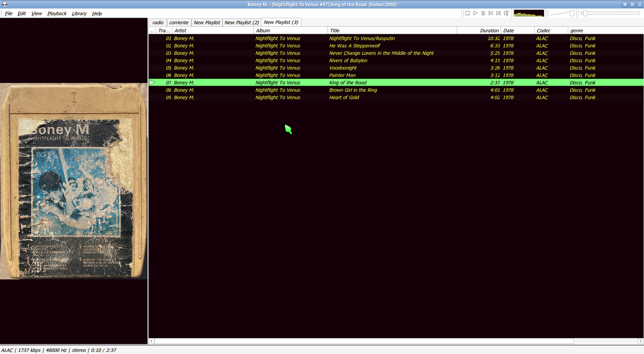
Task: Sort by the Album column header
Action: pos(290,31)
